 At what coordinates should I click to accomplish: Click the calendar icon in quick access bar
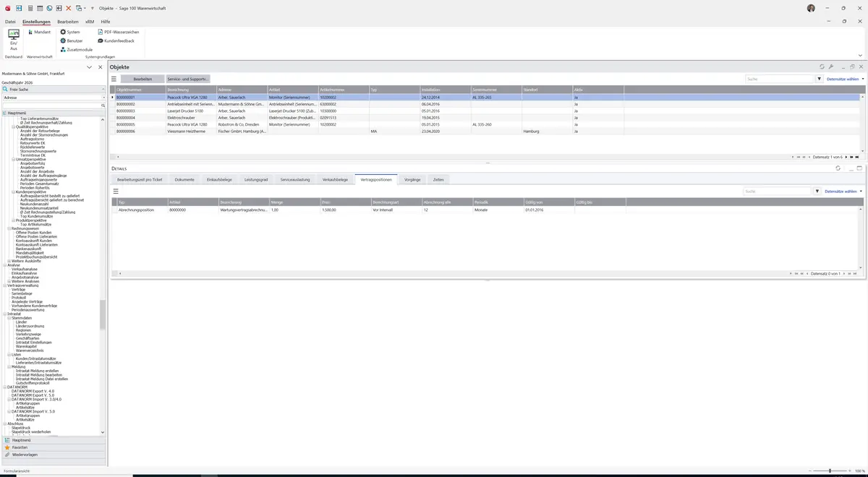(x=39, y=8)
